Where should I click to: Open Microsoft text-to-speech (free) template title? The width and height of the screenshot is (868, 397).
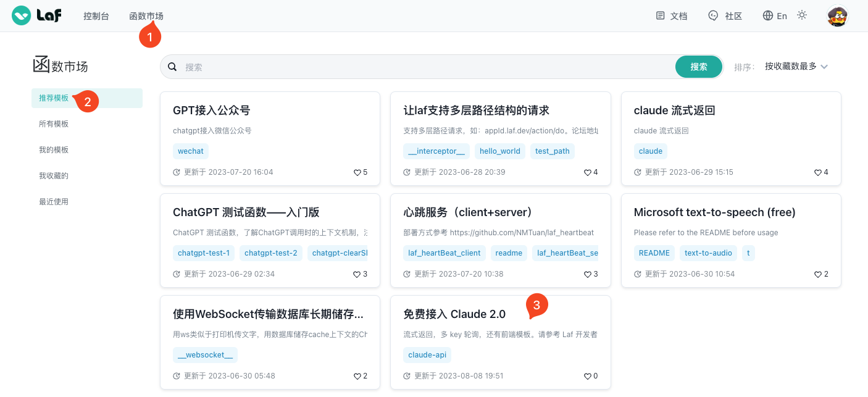[x=714, y=212]
